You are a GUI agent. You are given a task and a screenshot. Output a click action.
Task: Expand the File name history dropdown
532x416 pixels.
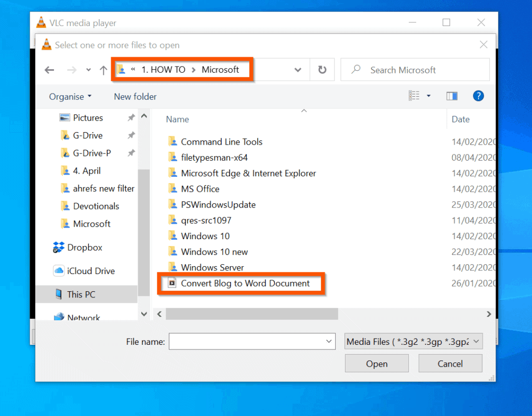click(329, 341)
